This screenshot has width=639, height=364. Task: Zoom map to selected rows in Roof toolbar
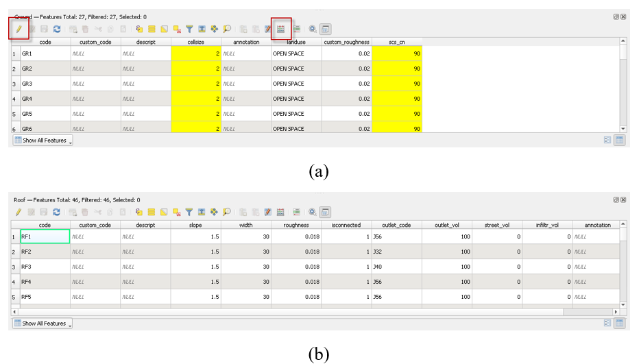pos(227,213)
